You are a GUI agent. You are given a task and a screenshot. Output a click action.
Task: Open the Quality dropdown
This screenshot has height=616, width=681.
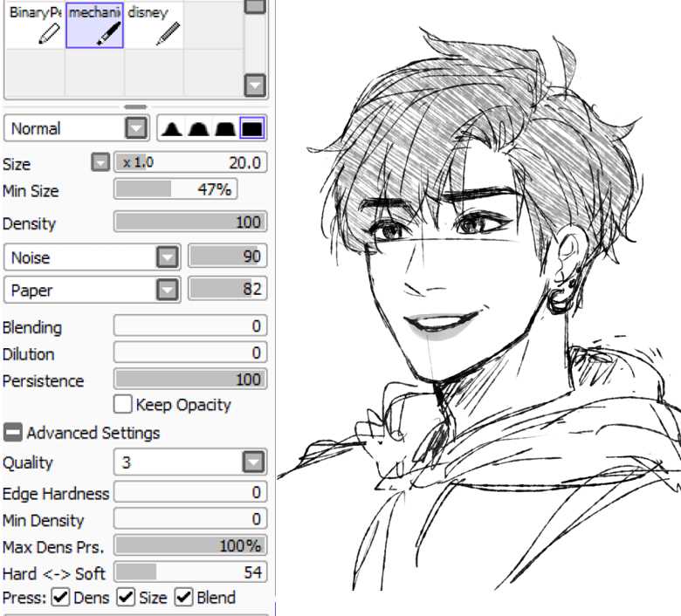[x=190, y=462]
